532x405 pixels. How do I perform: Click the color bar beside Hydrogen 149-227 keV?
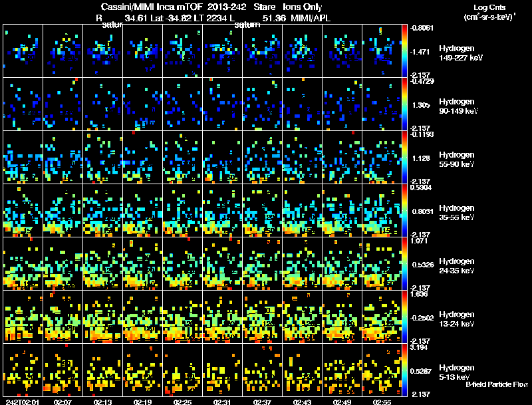tap(404, 51)
